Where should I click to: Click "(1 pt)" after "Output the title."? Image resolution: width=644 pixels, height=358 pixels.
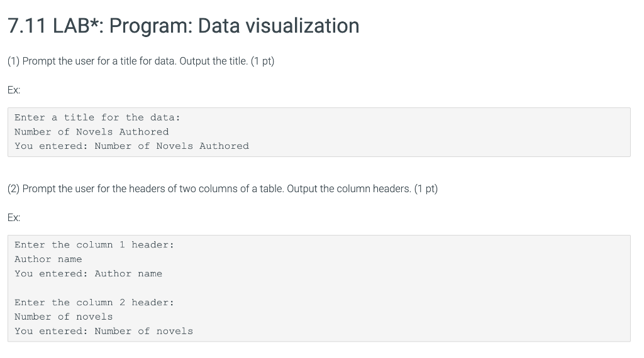[x=262, y=61]
